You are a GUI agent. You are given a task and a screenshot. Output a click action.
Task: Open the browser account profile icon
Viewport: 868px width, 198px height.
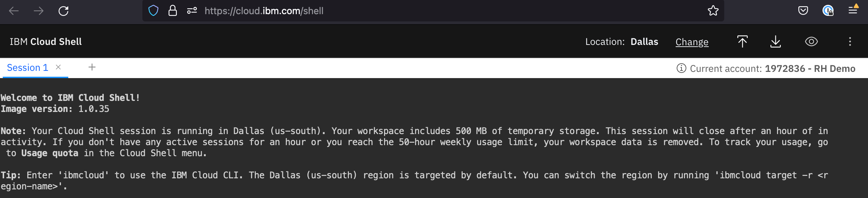pos(828,11)
